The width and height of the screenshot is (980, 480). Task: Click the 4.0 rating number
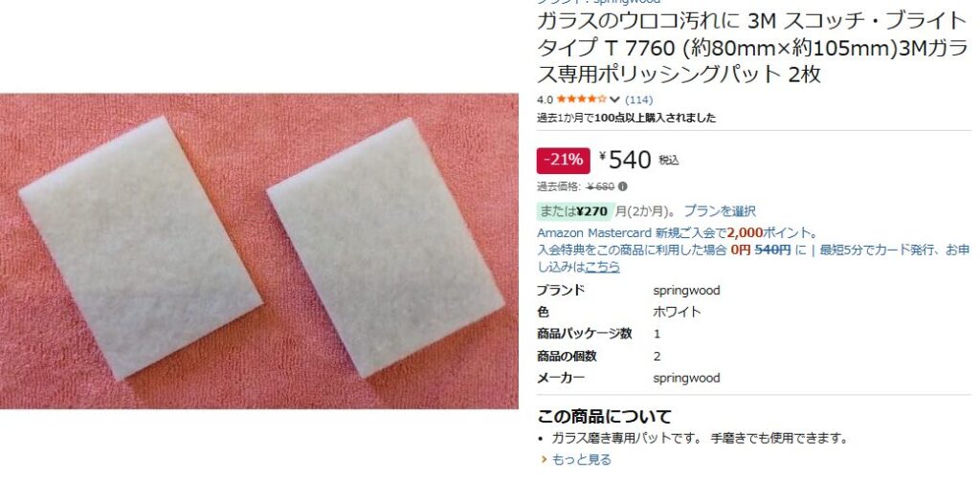coord(545,99)
